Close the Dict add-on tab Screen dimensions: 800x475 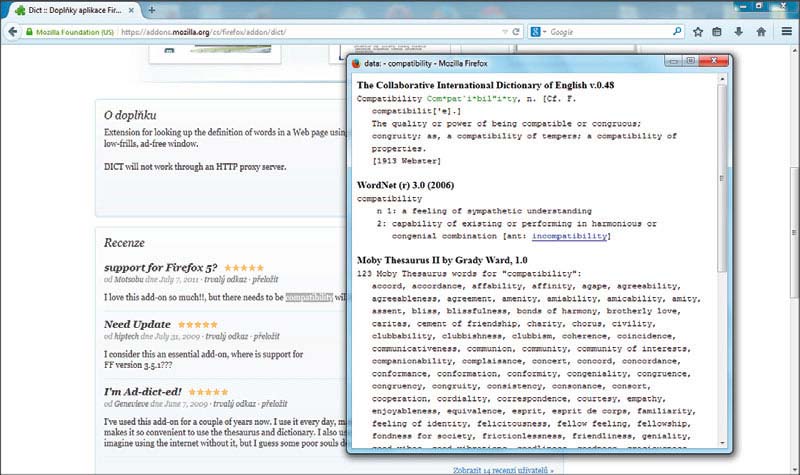(131, 10)
